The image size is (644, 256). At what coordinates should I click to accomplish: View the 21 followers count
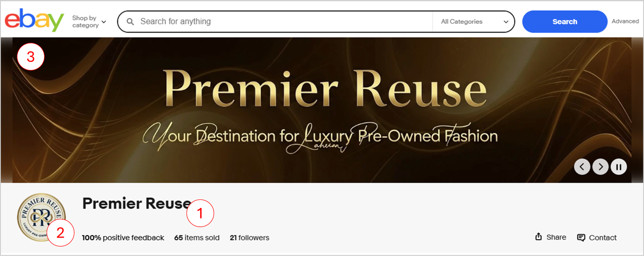pyautogui.click(x=249, y=237)
